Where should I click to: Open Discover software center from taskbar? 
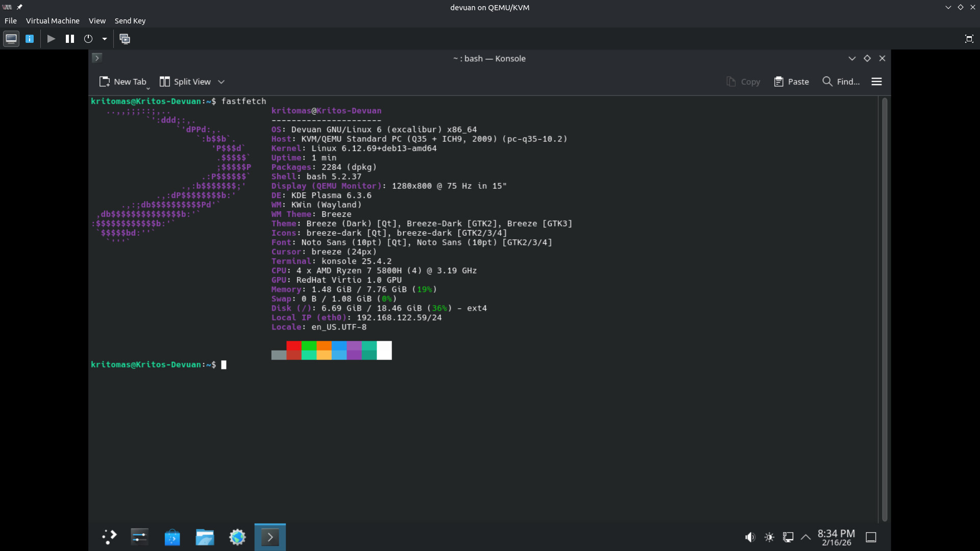172,537
